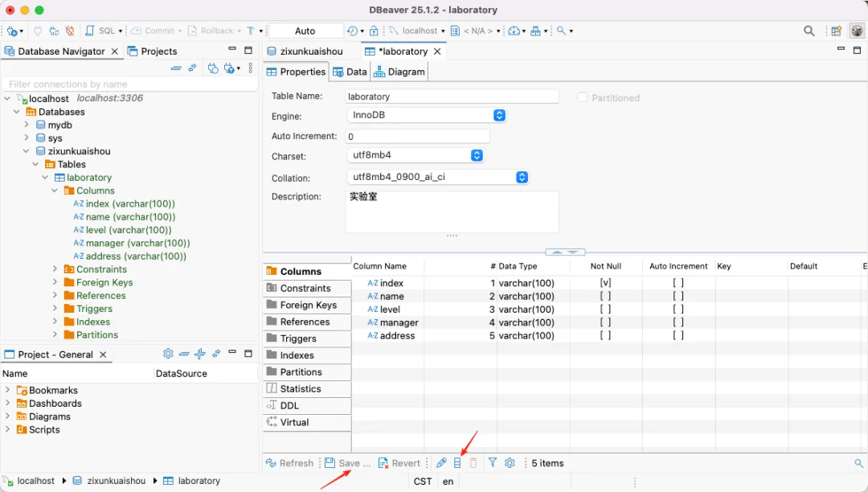868x492 pixels.
Task: Maximize the editor area
Action: click(857, 50)
